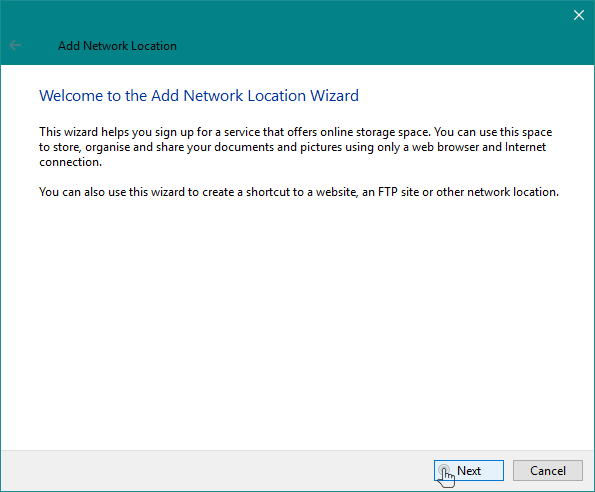Cancel the Add Network Location wizard
Image resolution: width=595 pixels, height=492 pixels.
[548, 470]
